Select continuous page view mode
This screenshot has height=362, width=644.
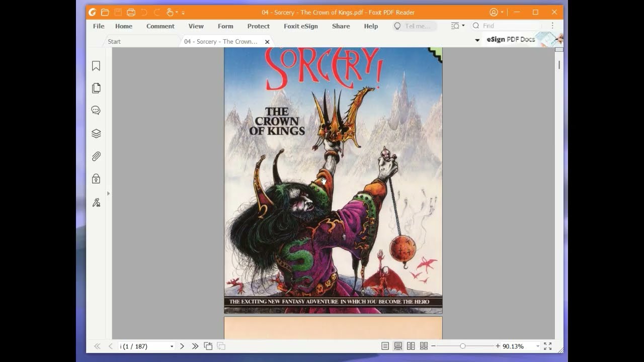pos(398,346)
